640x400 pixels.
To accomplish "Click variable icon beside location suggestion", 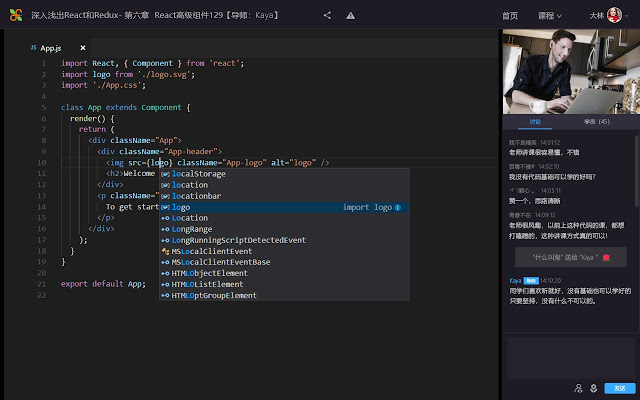I will 165,185.
